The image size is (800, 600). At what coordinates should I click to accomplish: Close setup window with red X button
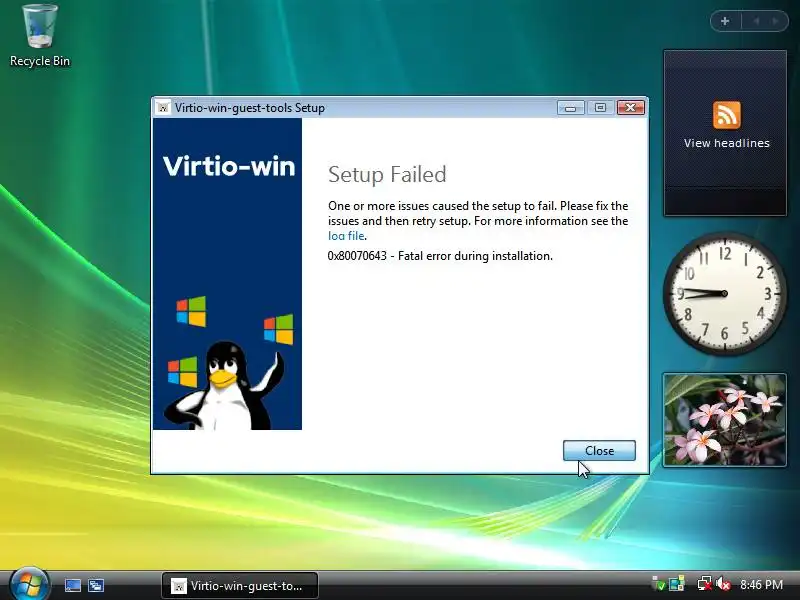(631, 108)
